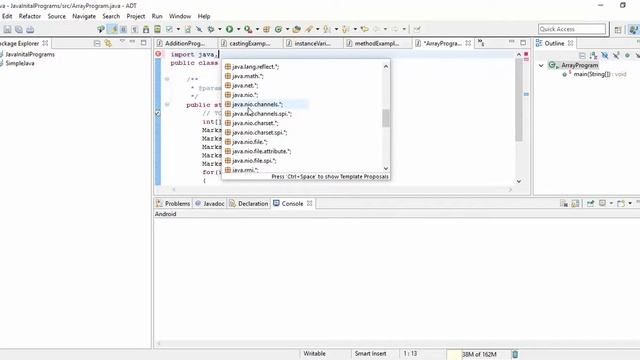
Task: Open the Declaration tab
Action: pos(249,203)
